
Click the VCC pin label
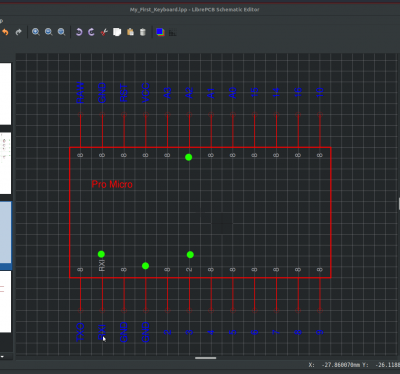point(146,92)
